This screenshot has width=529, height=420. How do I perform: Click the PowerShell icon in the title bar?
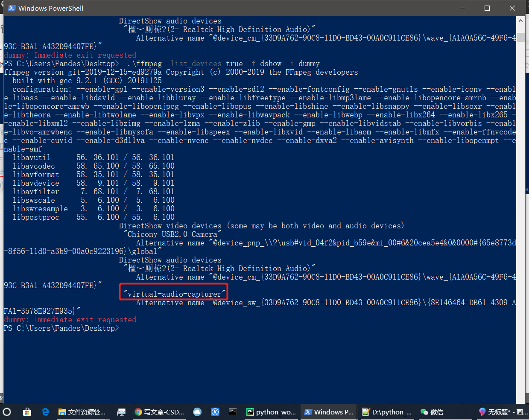click(x=12, y=8)
